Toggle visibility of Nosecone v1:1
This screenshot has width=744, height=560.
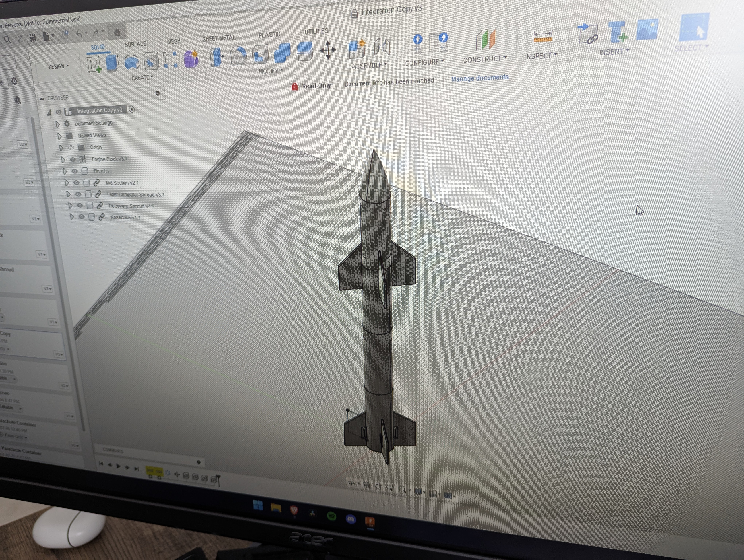[x=81, y=217]
